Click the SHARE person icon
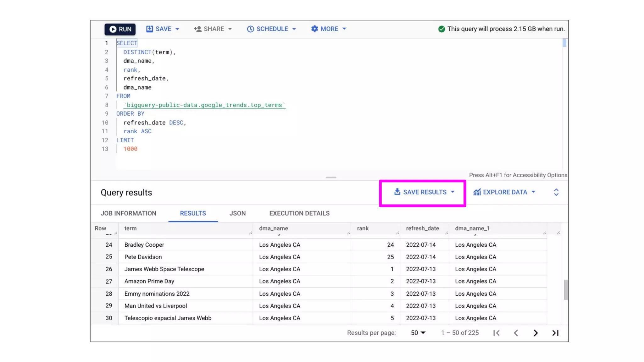644x362 pixels. point(197,29)
